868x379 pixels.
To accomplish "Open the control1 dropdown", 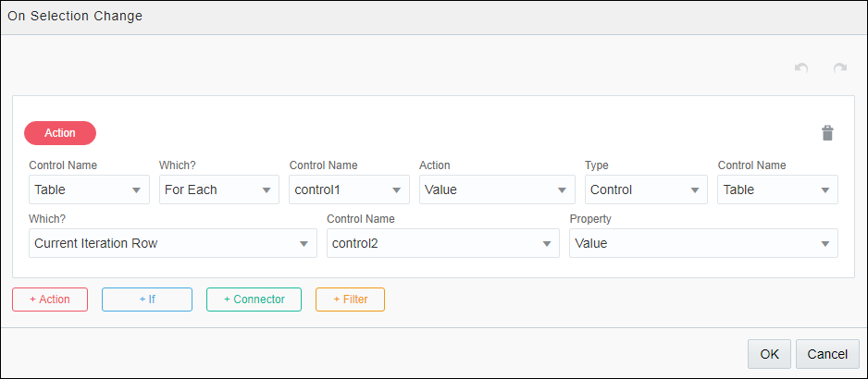I will [x=349, y=189].
